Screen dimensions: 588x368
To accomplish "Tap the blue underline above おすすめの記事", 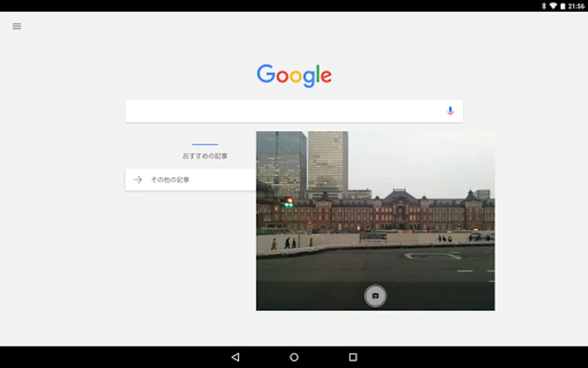I will 205,144.
